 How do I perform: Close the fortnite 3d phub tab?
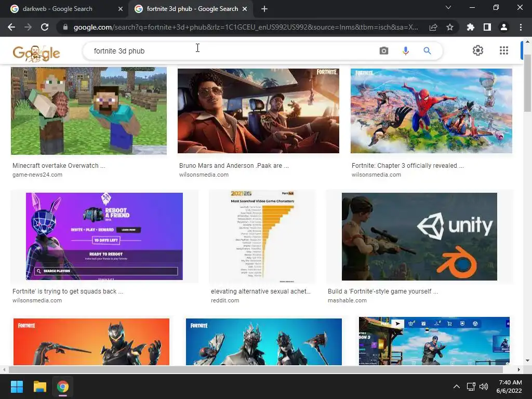click(245, 9)
